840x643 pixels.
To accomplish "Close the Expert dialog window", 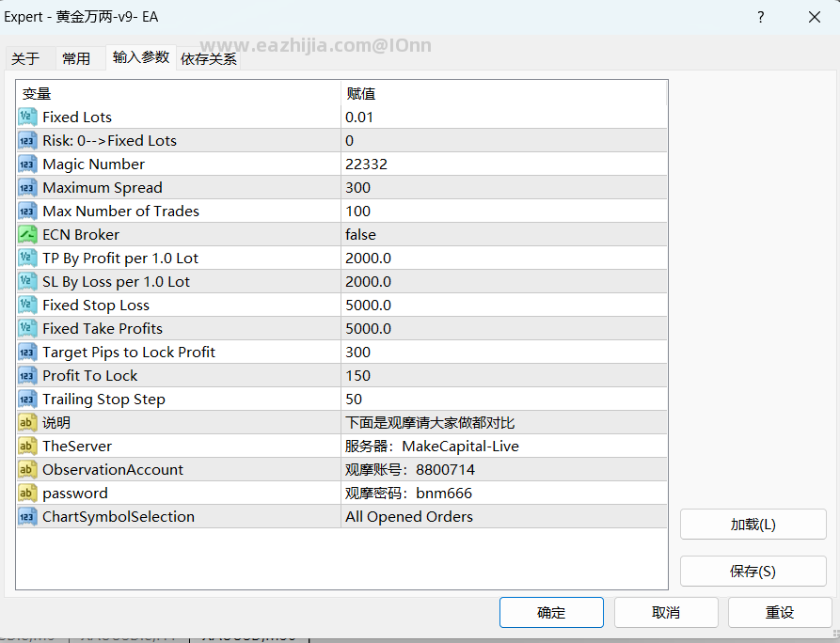I will click(x=815, y=17).
